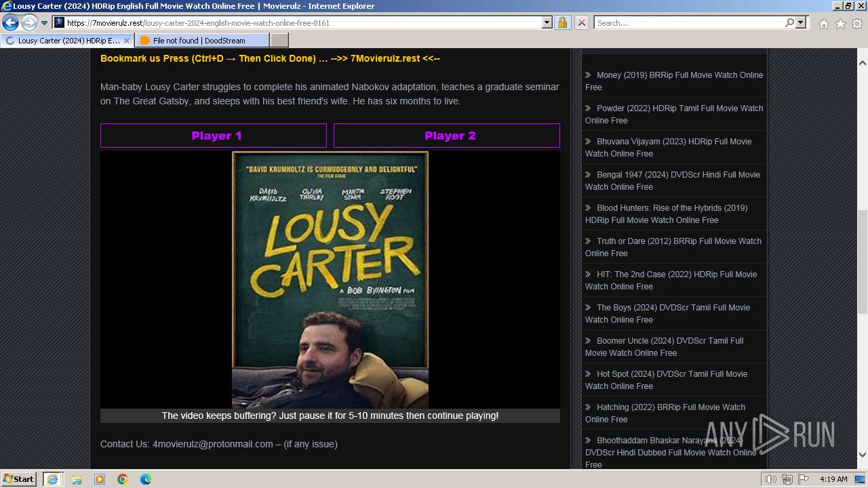Viewport: 868px width, 488px height.
Task: Open the search provider dropdown arrow
Action: click(801, 22)
